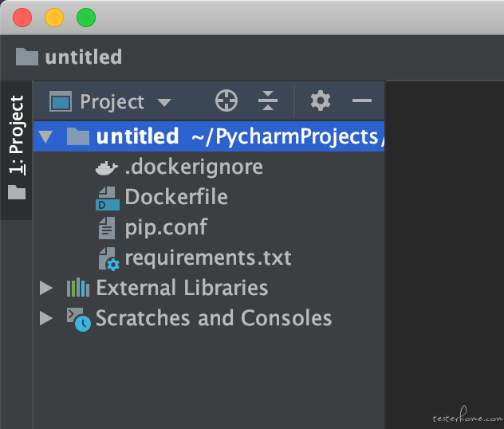Click the External Libraries bar-chart icon
The height and width of the screenshot is (429, 504).
point(78,288)
